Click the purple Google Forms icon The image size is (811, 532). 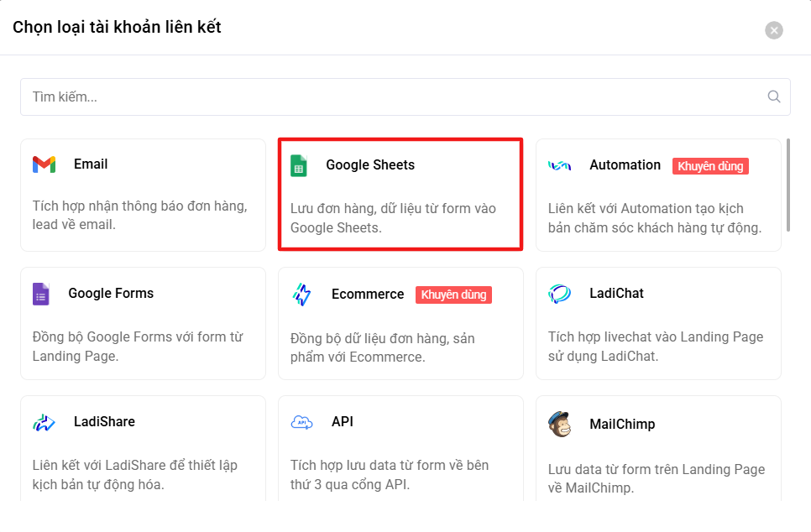[41, 294]
